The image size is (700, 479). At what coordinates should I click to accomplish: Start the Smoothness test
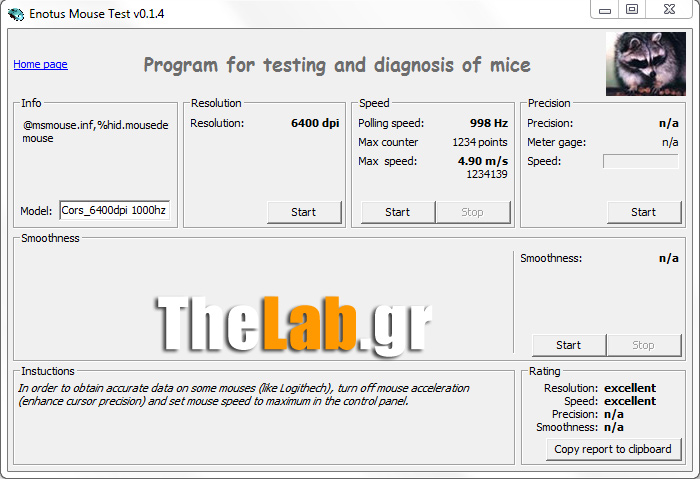pyautogui.click(x=568, y=345)
